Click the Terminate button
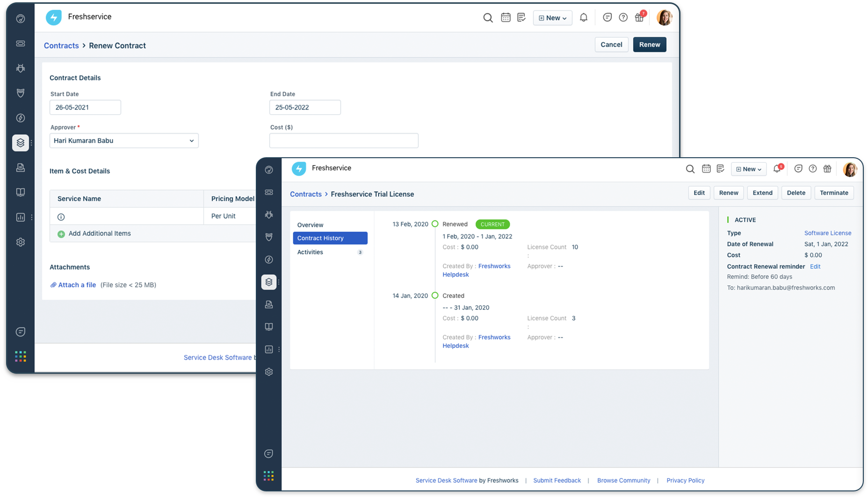The width and height of the screenshot is (868, 497). [x=833, y=193]
